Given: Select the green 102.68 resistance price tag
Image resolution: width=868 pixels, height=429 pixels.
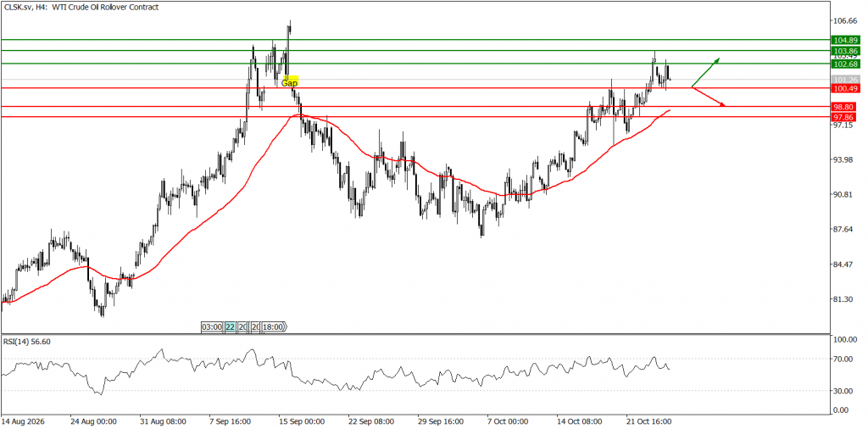Looking at the screenshot, I should click(845, 64).
